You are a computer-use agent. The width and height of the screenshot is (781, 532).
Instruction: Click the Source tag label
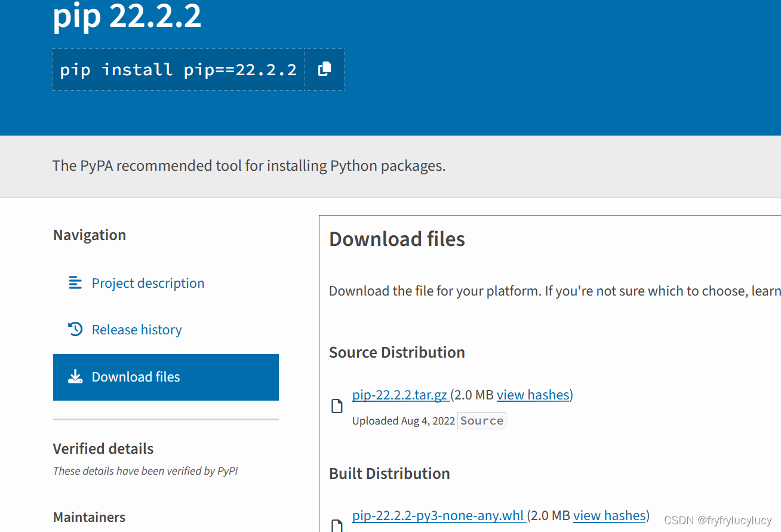(482, 420)
